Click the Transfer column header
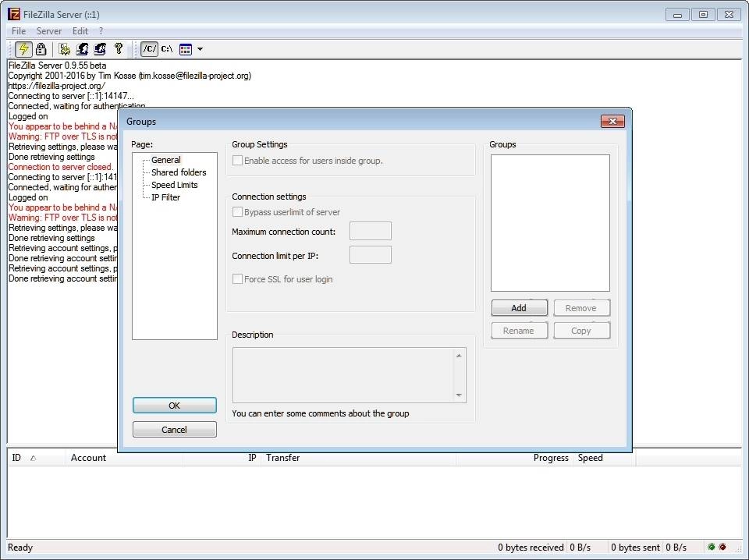 (358, 458)
